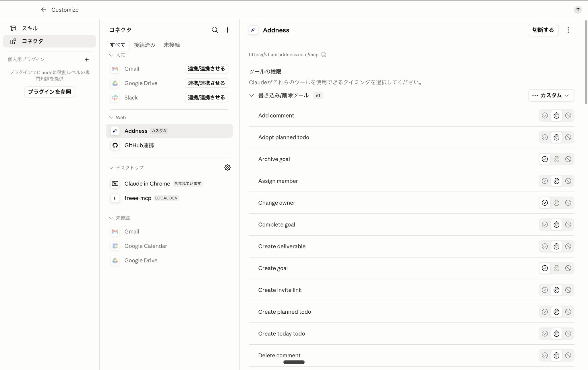This screenshot has height=370, width=588.
Task: Set Adopt planned todo to always allow
Action: pyautogui.click(x=545, y=137)
